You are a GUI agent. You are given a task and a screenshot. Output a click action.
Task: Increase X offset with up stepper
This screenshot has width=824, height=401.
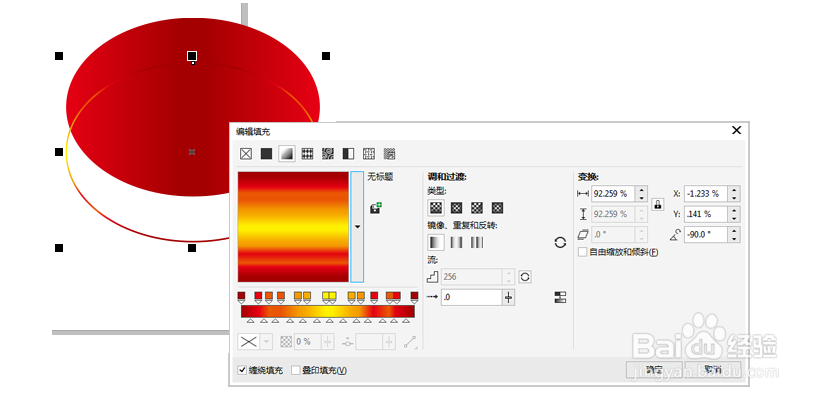click(x=734, y=190)
